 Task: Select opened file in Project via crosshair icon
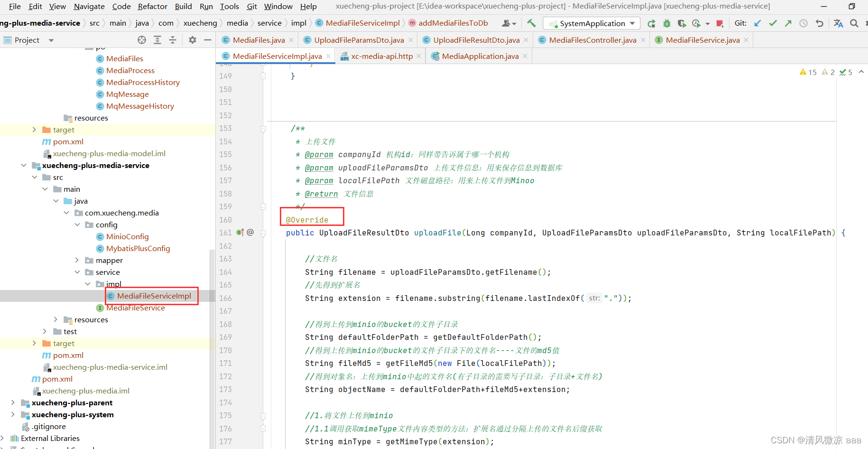coord(142,40)
